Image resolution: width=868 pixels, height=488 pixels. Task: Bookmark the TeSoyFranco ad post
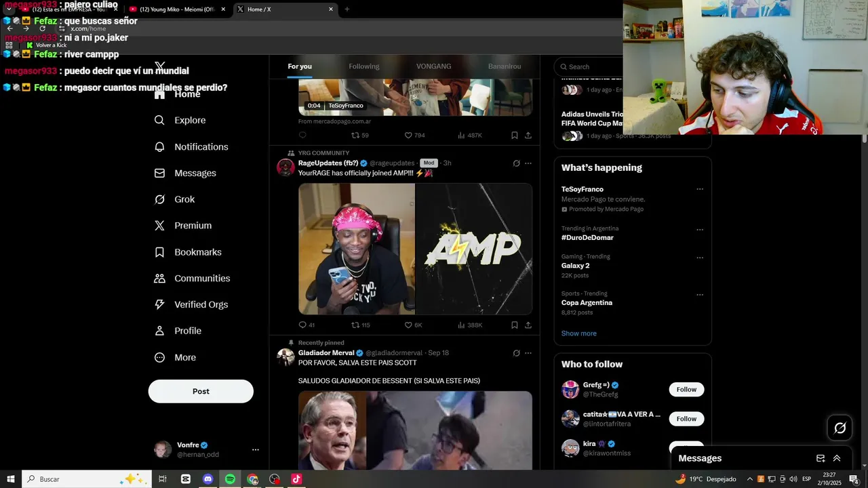(x=515, y=135)
